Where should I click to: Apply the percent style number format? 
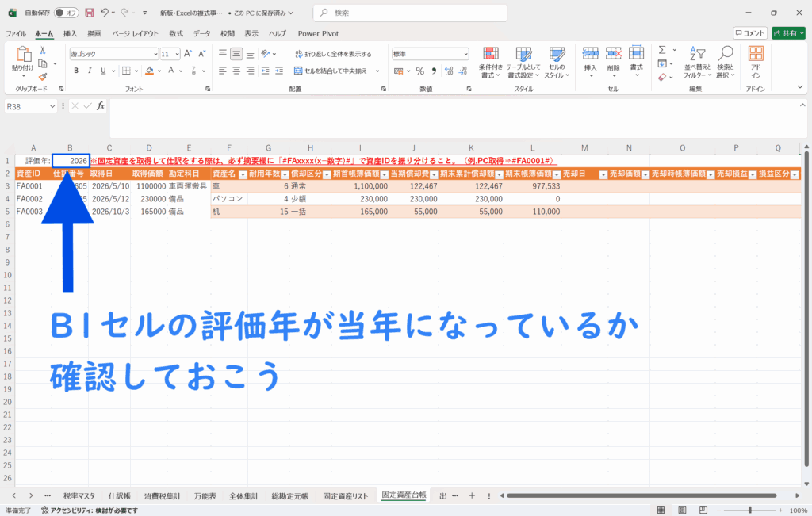click(420, 71)
